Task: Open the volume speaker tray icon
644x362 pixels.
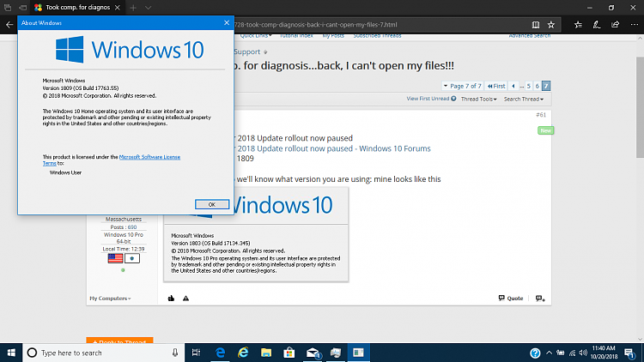Action: point(583,353)
